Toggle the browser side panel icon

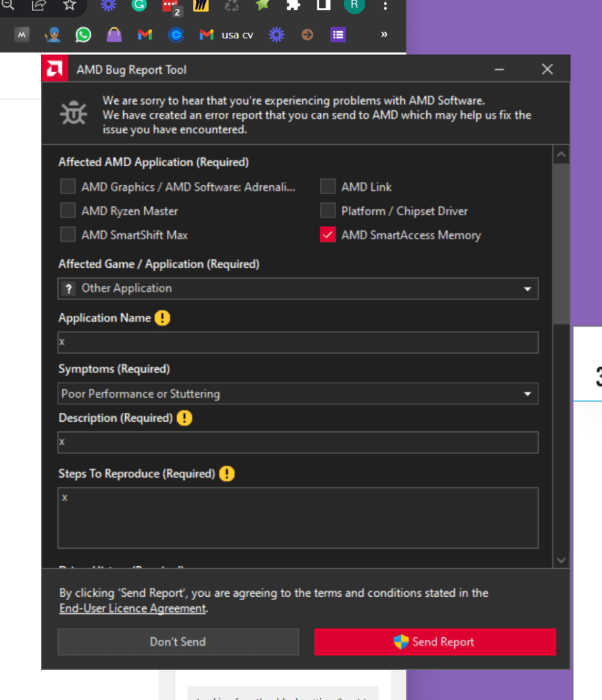[x=324, y=5]
